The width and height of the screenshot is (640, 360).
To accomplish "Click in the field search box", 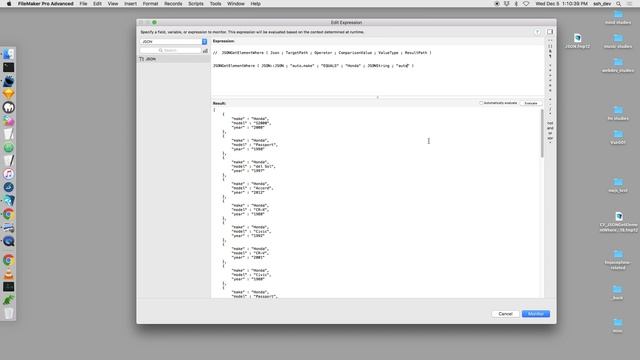I will point(171,51).
